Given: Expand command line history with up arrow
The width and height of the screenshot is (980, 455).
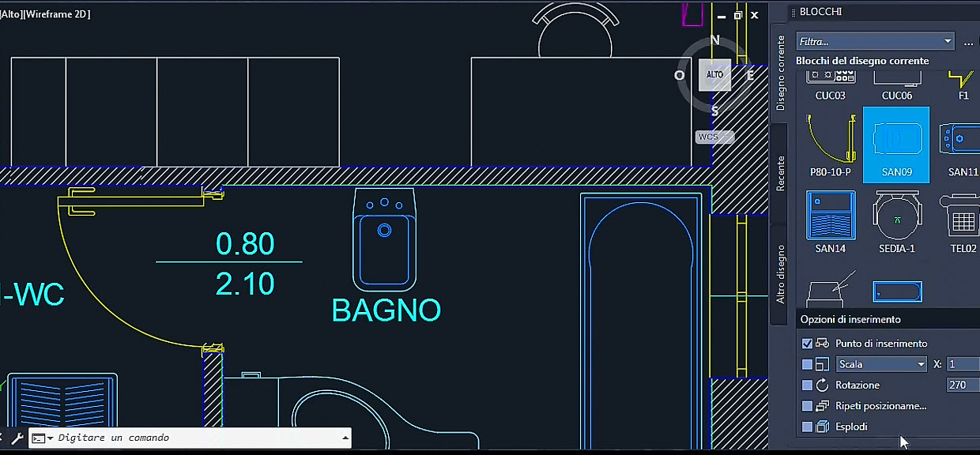Looking at the screenshot, I should (345, 438).
